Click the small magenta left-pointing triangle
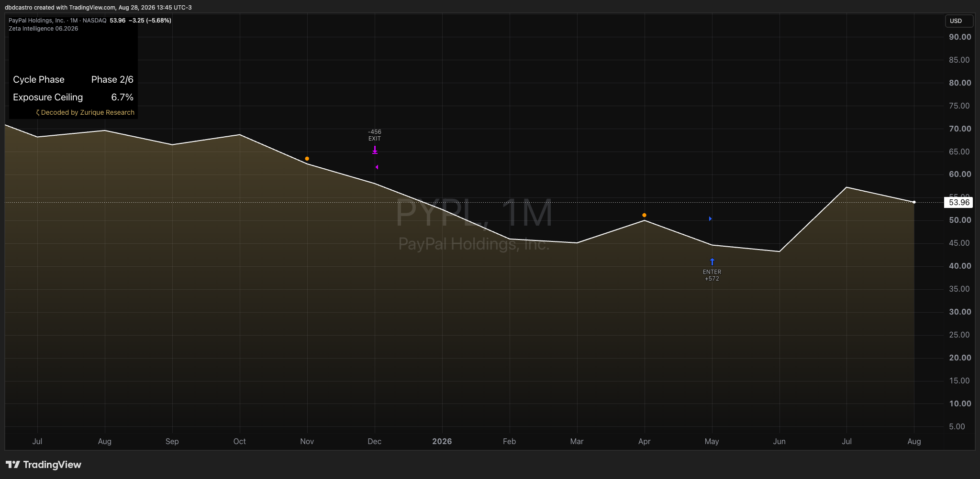Viewport: 980px width, 479px height. click(x=377, y=167)
